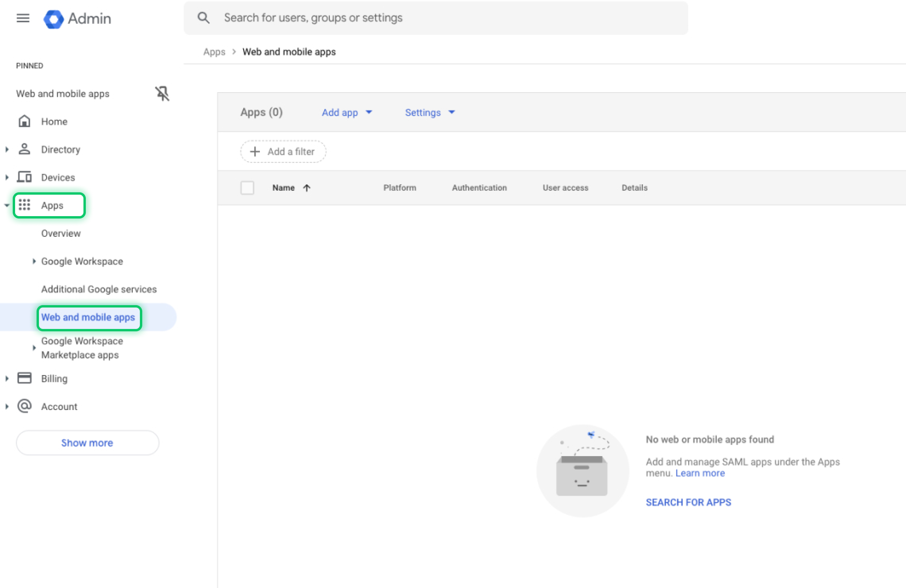Click the Authentication column header

[480, 188]
